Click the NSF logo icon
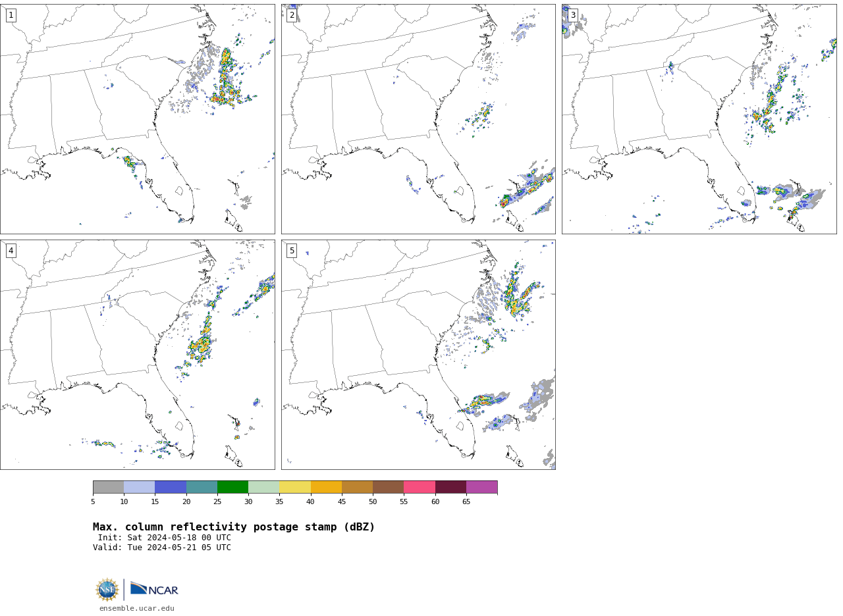The image size is (843, 616). [107, 590]
